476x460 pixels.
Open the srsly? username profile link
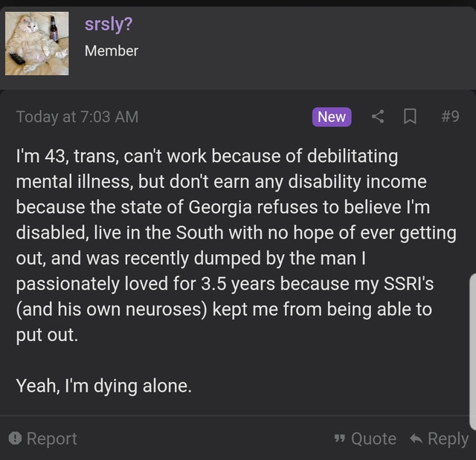pyautogui.click(x=109, y=24)
